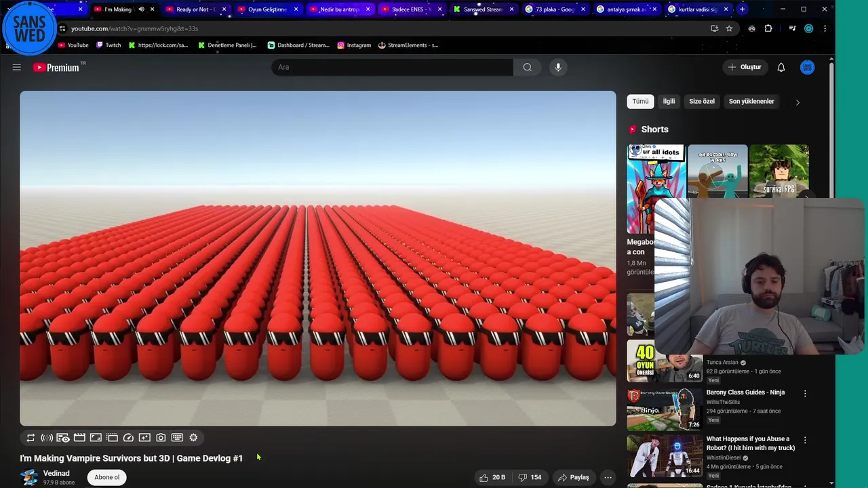Switch to 'Oyun Geliştirme' browser tab
Image resolution: width=868 pixels, height=488 pixels.
coord(267,9)
